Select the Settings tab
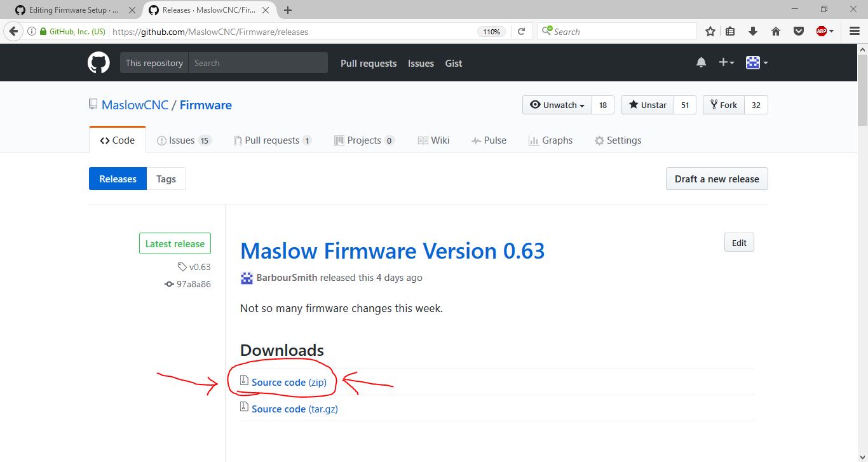The image size is (868, 462). [618, 140]
